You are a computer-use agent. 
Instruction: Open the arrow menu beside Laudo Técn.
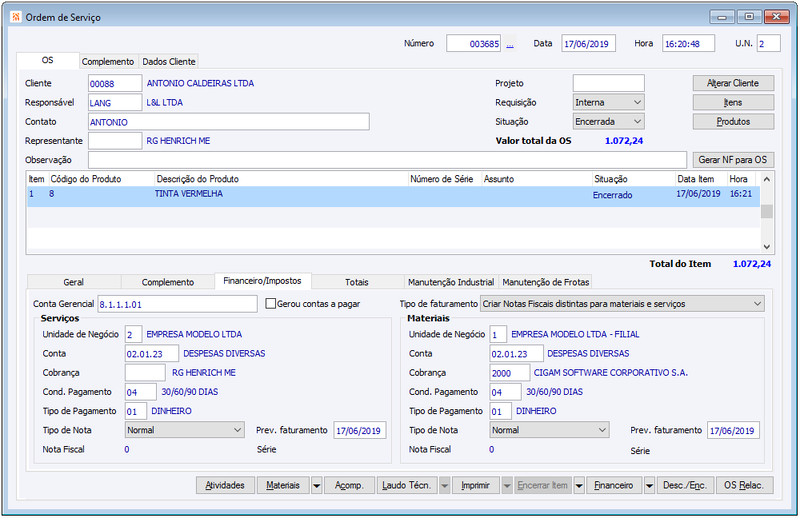click(x=444, y=485)
